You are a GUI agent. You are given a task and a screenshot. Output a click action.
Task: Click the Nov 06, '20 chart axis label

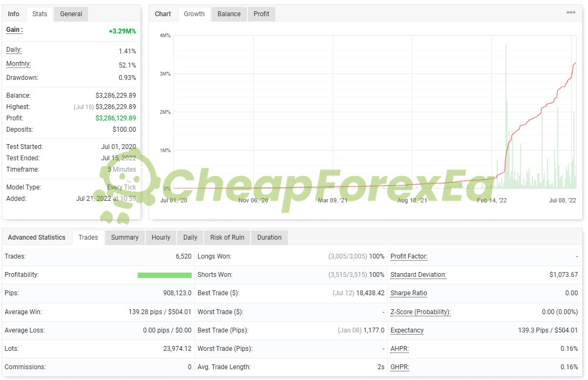coord(253,200)
